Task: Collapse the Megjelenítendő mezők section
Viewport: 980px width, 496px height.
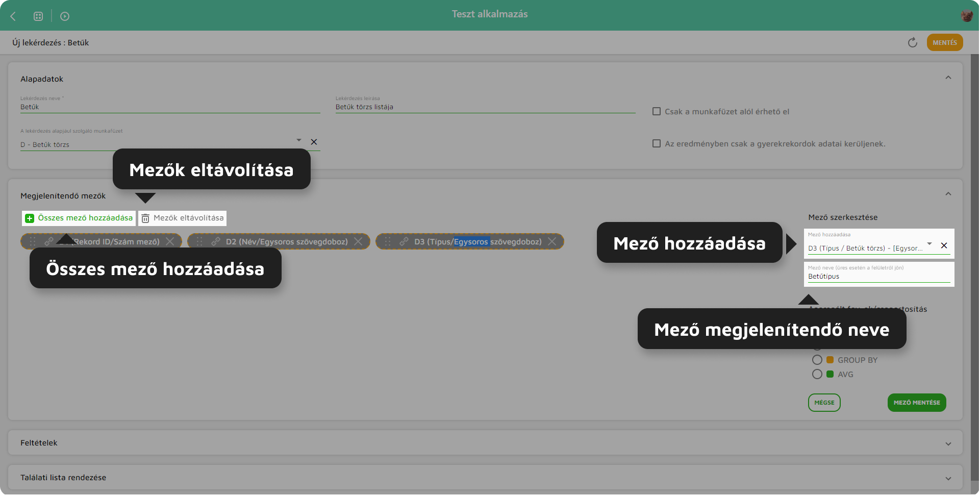Action: [x=948, y=194]
